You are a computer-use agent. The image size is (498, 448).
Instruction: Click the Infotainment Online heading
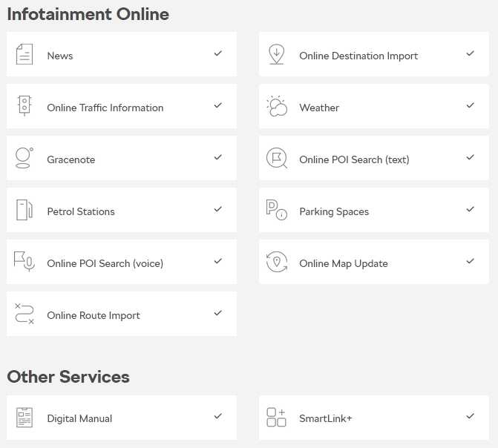pyautogui.click(x=88, y=14)
